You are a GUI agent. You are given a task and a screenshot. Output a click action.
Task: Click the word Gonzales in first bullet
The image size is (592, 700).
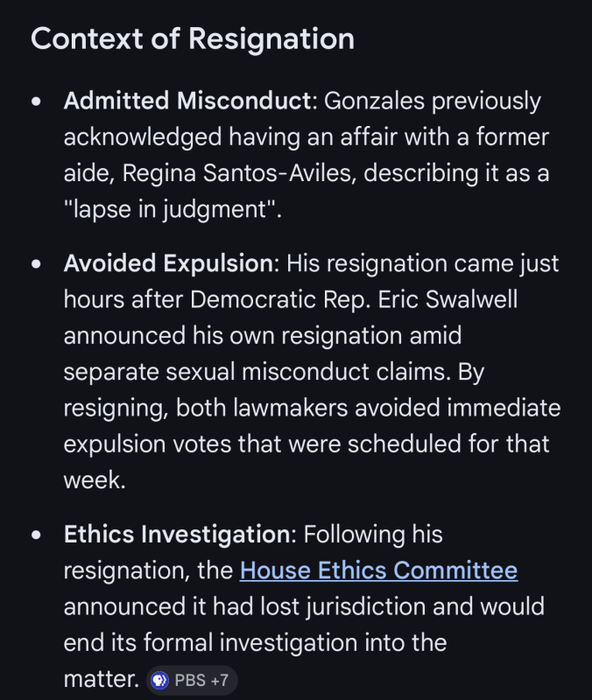pos(374,101)
